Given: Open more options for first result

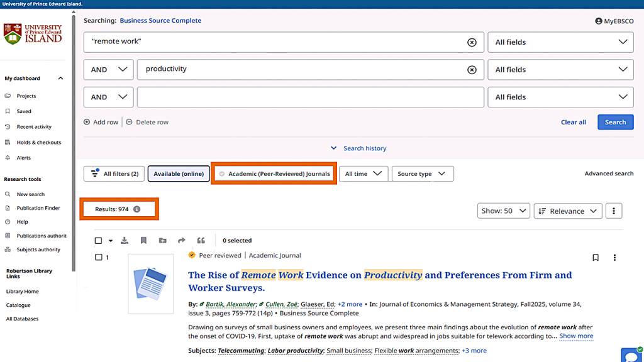Looking at the screenshot, I should coord(614,258).
